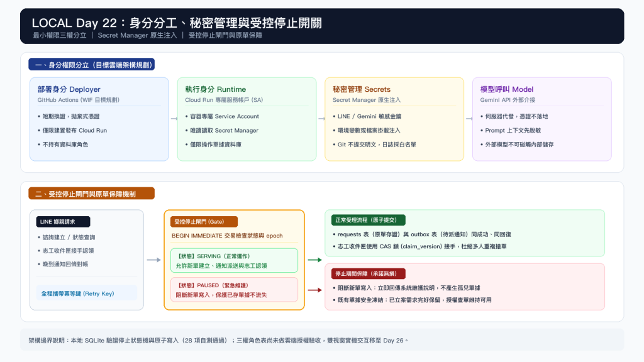The height and width of the screenshot is (362, 644).
Task: Click the bullet '志工收件匣接手認領'
Action: (x=68, y=251)
